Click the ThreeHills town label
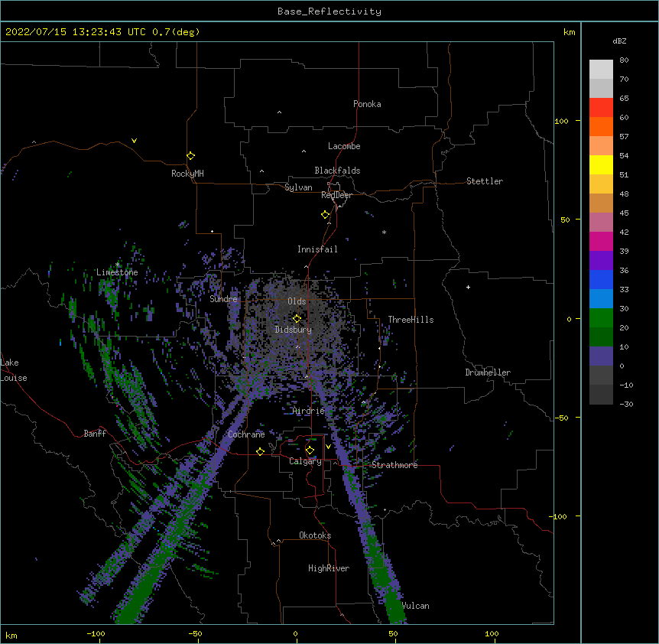The width and height of the screenshot is (659, 644). click(x=411, y=320)
